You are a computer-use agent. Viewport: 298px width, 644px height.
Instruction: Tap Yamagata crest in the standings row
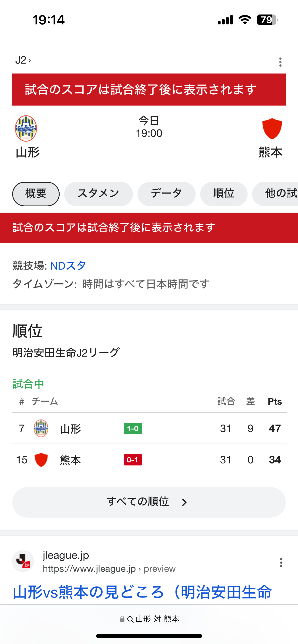(41, 428)
